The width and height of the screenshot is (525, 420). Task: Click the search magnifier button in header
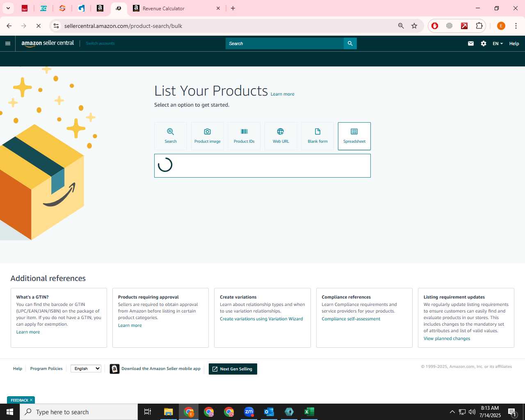pyautogui.click(x=350, y=43)
